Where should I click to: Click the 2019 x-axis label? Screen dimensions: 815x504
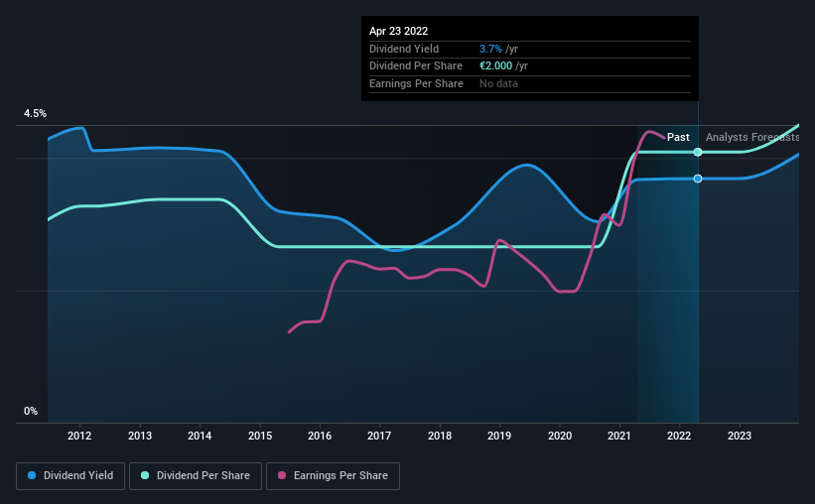click(x=499, y=436)
